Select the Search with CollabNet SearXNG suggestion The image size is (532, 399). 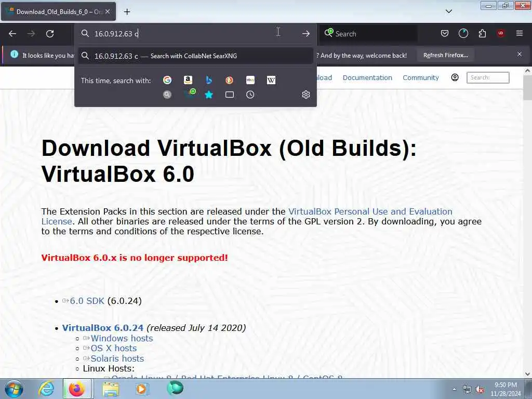tap(195, 56)
